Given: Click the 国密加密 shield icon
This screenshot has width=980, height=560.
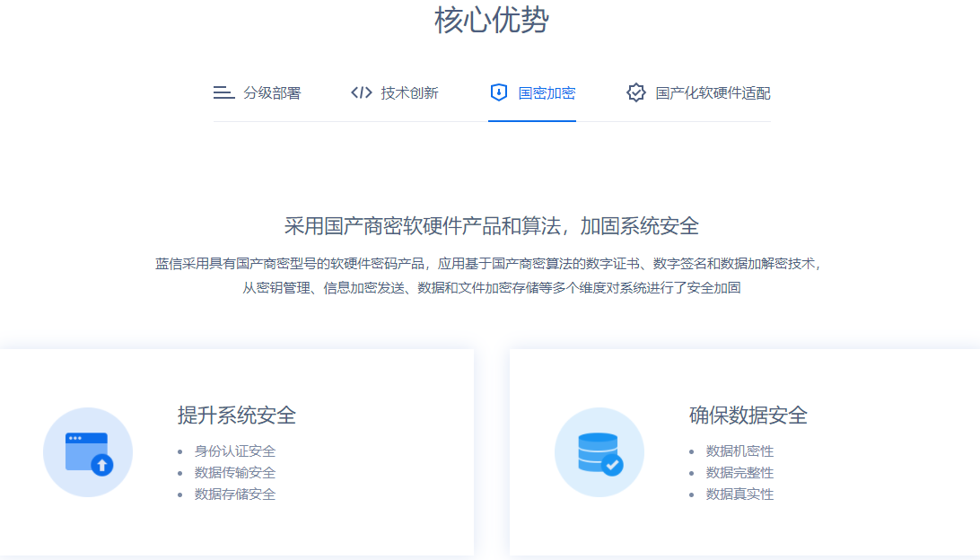Looking at the screenshot, I should click(499, 92).
